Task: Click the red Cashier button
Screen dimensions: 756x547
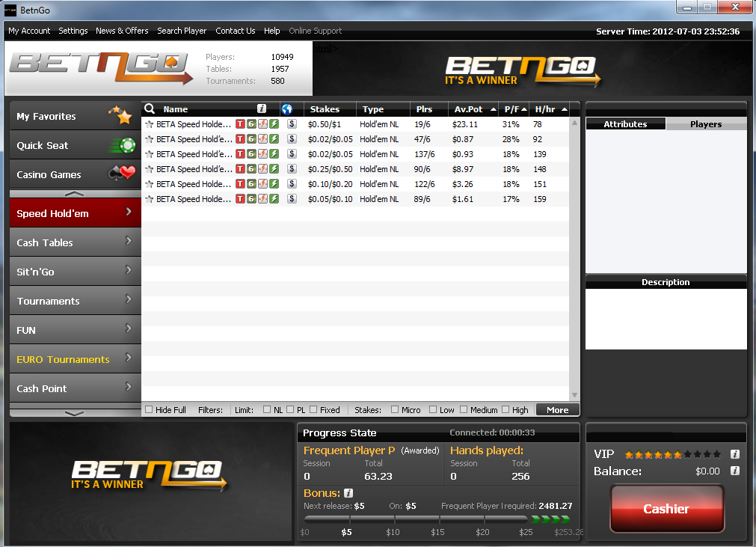Action: [x=667, y=508]
